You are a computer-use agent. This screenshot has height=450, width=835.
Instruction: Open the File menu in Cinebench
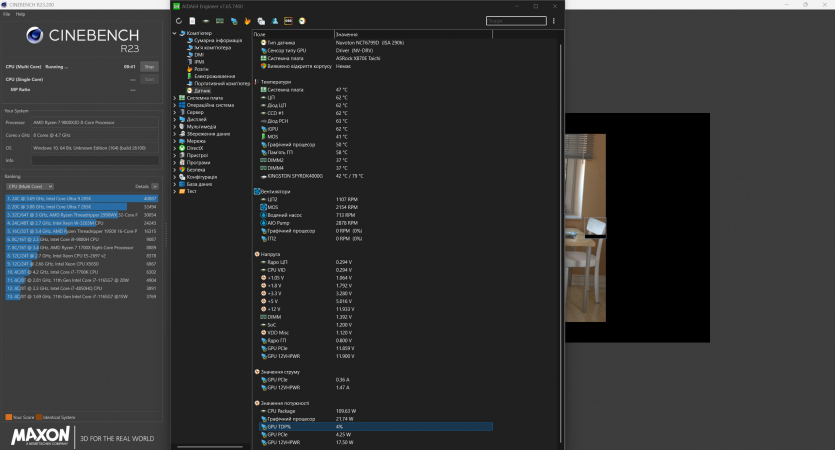tap(7, 14)
